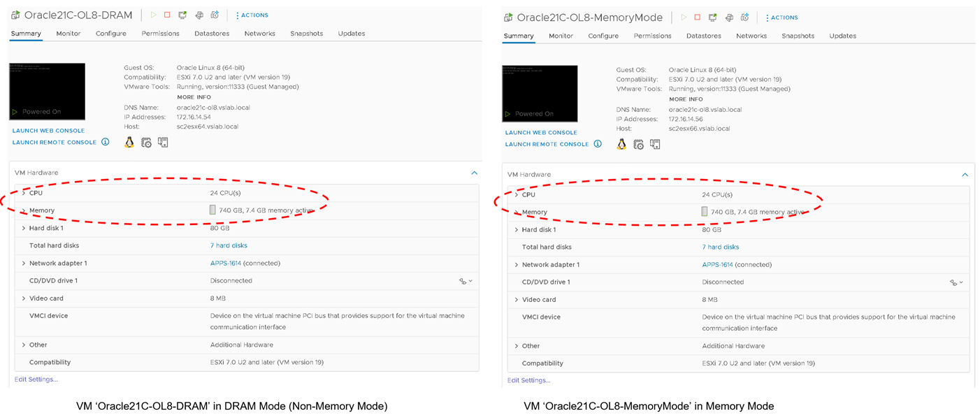
Task: Click Edit Settings toolbar icon for Oracle21C-OL8-DRAM
Action: pyautogui.click(x=199, y=15)
